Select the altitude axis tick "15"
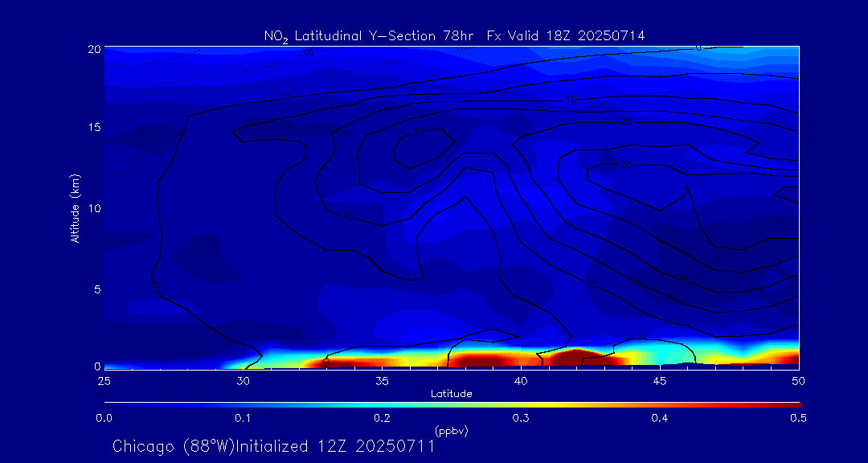868x463 pixels. 93,127
